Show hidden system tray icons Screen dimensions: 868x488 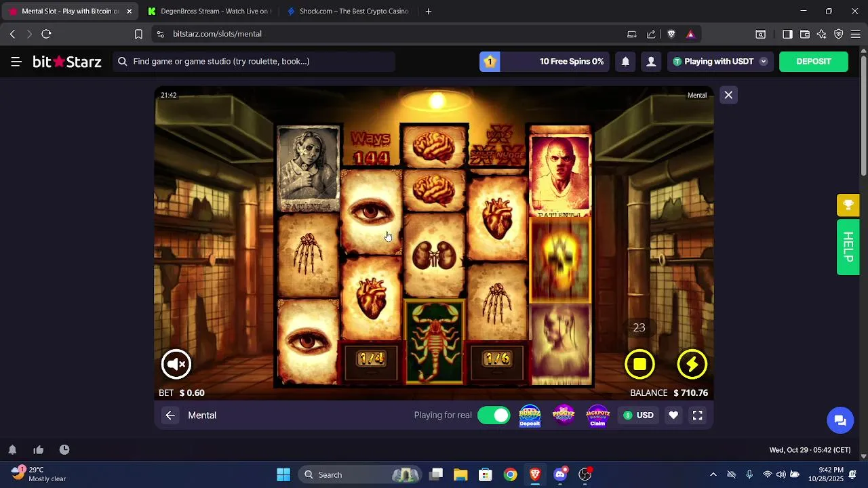[x=713, y=474]
